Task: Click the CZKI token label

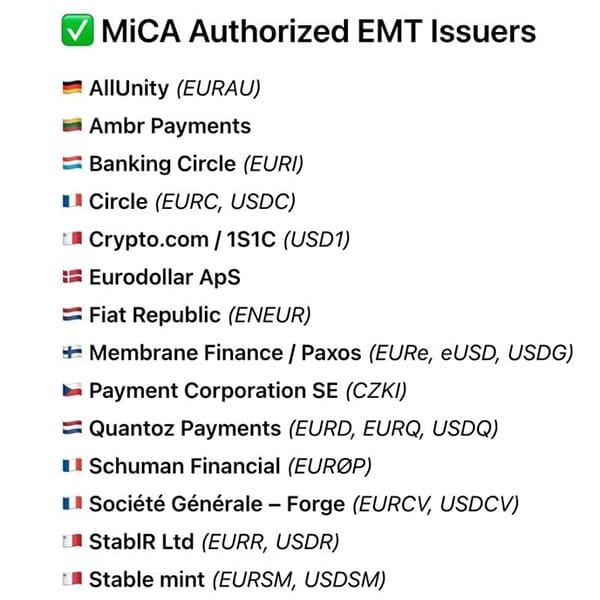Action: pyautogui.click(x=376, y=391)
